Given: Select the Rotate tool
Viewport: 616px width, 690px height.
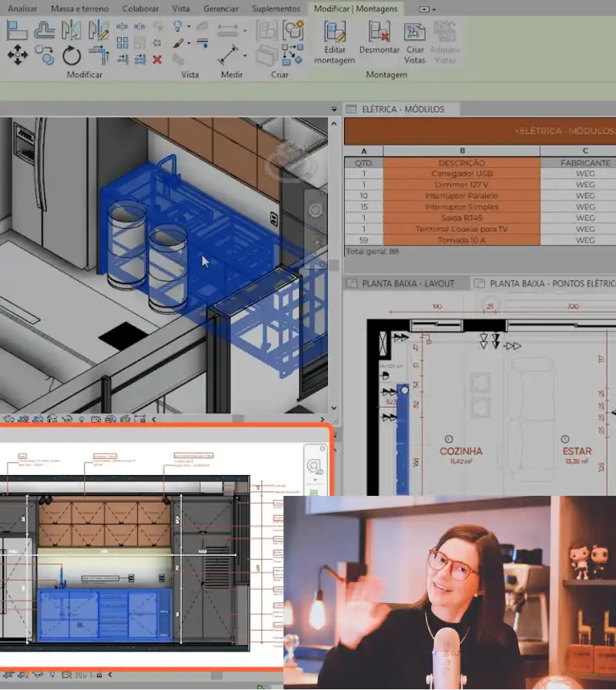Looking at the screenshot, I should tap(72, 55).
